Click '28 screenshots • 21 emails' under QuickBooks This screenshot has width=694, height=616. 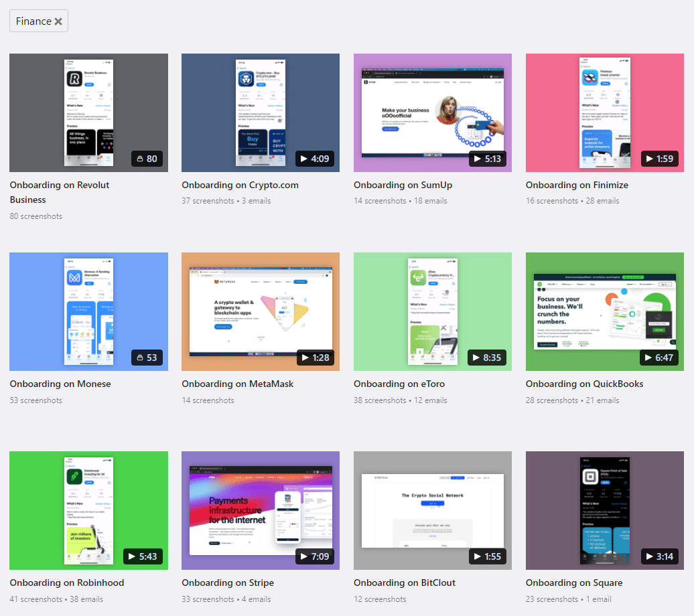[x=572, y=400]
